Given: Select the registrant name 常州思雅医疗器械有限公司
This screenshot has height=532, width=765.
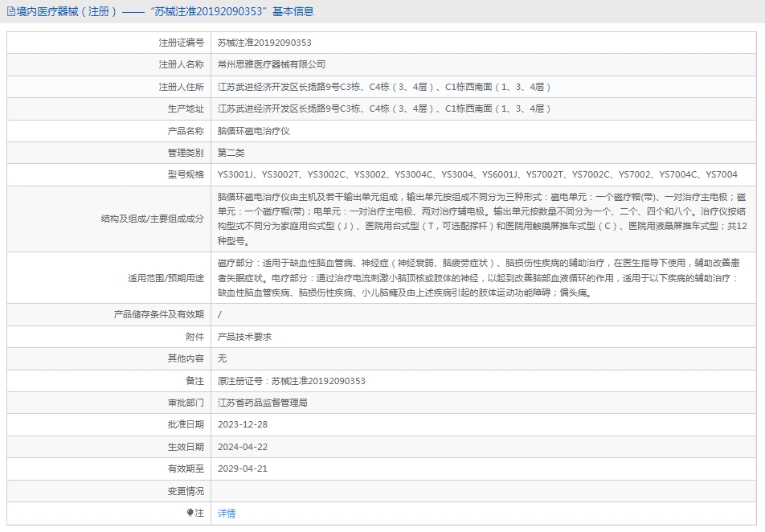Looking at the screenshot, I should 272,64.
